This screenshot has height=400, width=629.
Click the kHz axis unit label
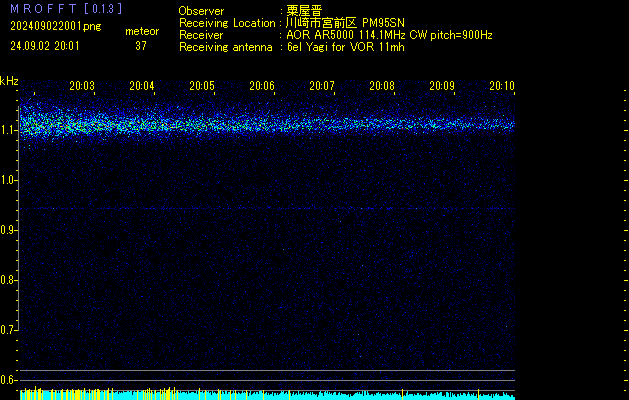9,81
